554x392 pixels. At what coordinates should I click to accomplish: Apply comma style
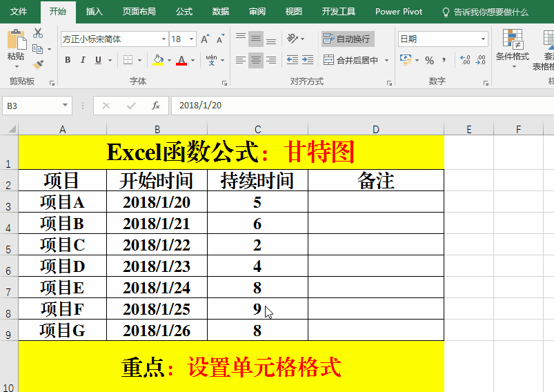[x=444, y=60]
